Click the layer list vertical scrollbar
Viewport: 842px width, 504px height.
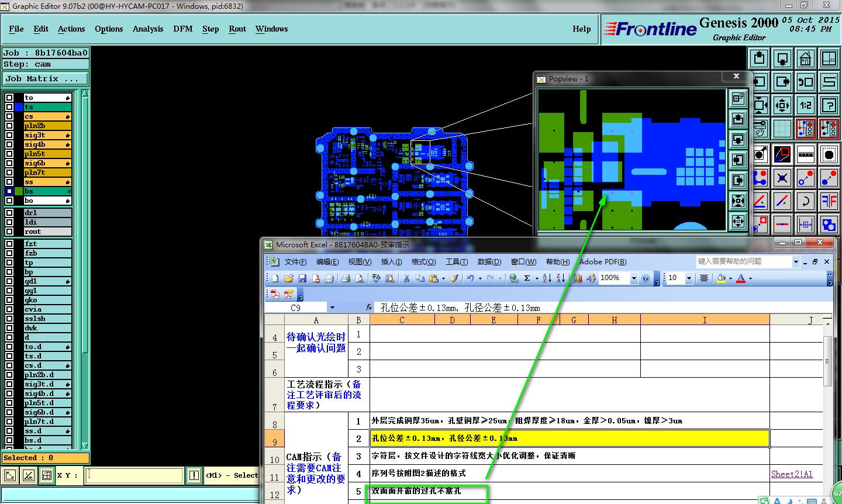[85, 269]
